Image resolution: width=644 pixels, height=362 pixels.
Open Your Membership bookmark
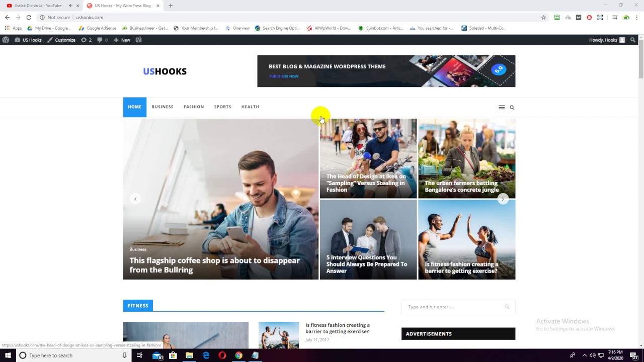click(x=196, y=28)
